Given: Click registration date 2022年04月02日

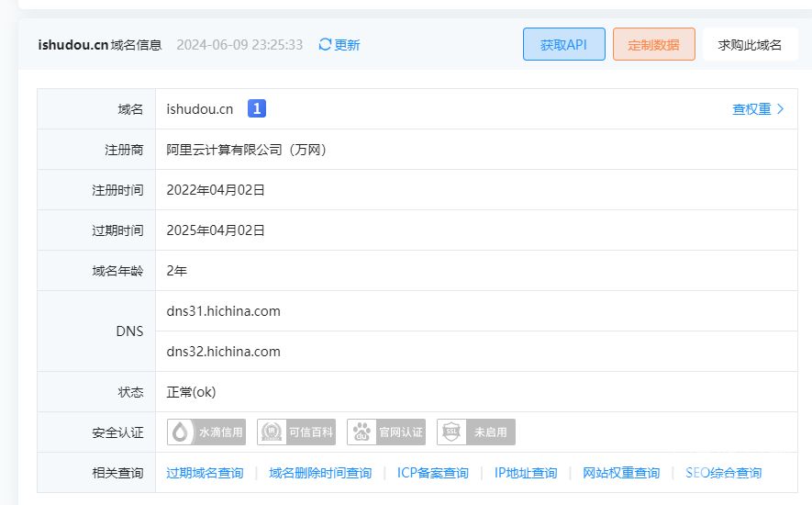Looking at the screenshot, I should tap(216, 190).
